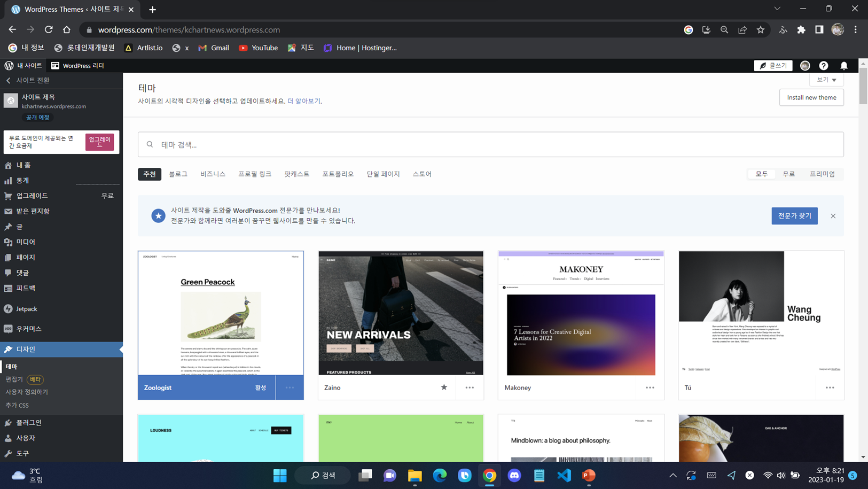This screenshot has height=489, width=868.
Task: Open 피드백 in sidebar
Action: coord(61,288)
